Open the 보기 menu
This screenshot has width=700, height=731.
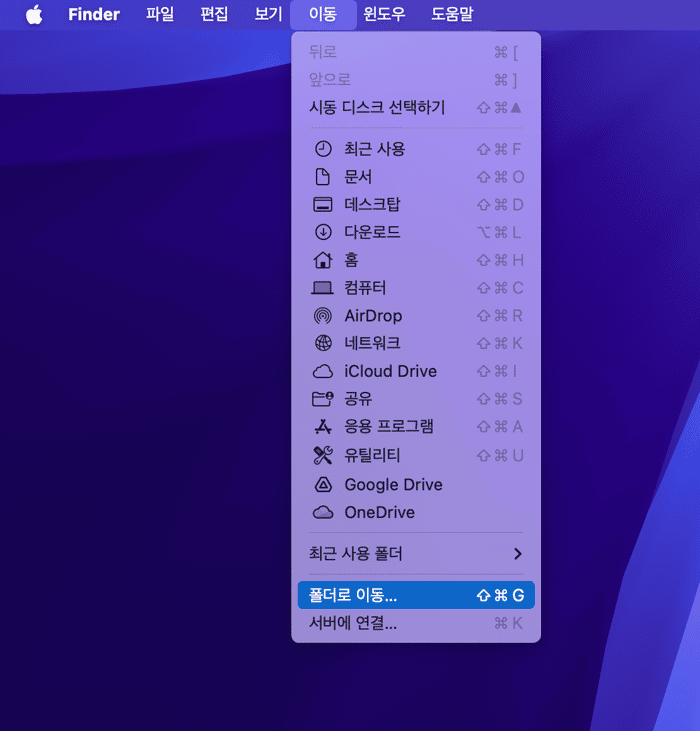tap(268, 14)
